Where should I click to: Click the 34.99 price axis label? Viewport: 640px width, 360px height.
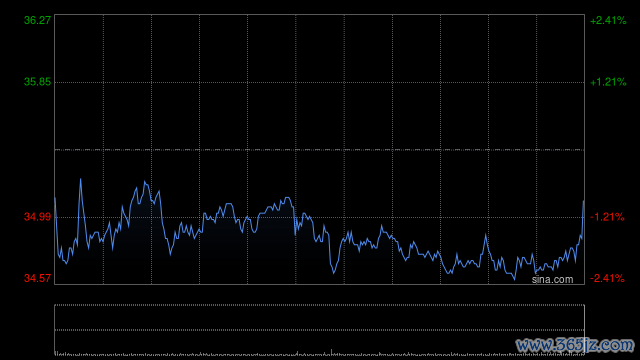pyautogui.click(x=38, y=217)
